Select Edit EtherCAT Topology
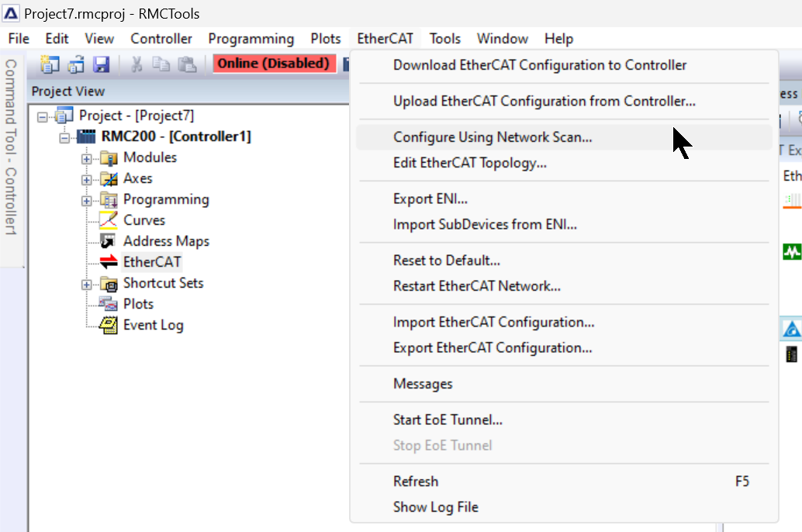Viewport: 802px width, 532px height. click(564, 163)
